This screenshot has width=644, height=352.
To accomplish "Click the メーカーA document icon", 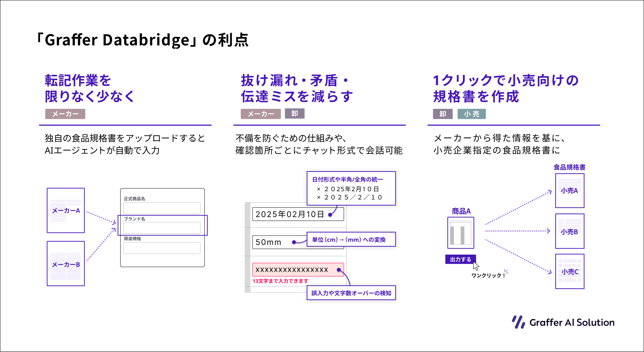I will pos(66,211).
